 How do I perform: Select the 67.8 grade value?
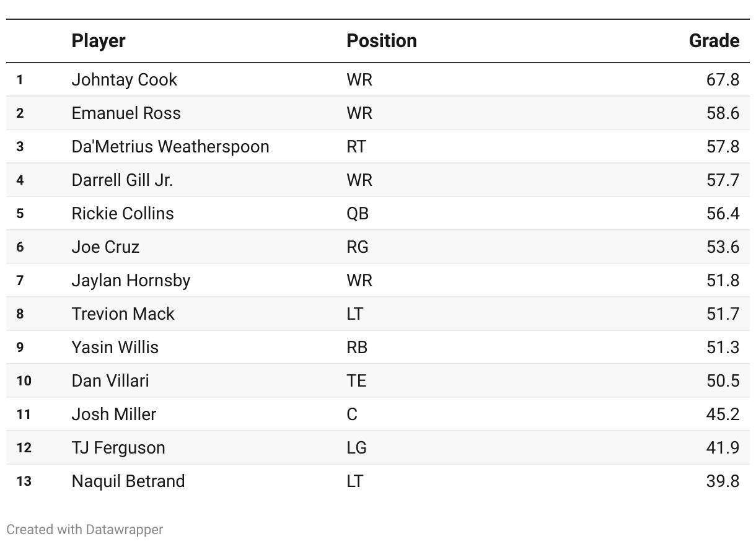click(723, 80)
